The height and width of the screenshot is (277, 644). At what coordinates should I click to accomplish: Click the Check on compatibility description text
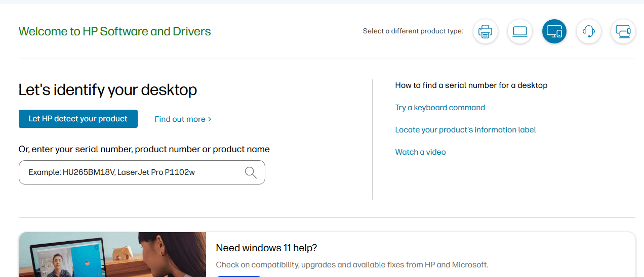352,265
